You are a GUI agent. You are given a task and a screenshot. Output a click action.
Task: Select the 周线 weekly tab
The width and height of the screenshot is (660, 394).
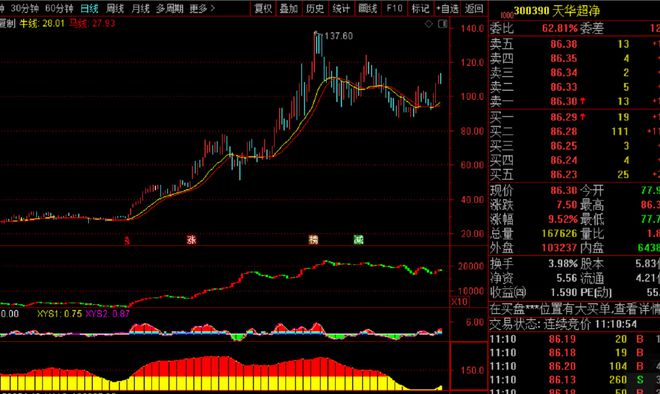click(115, 8)
